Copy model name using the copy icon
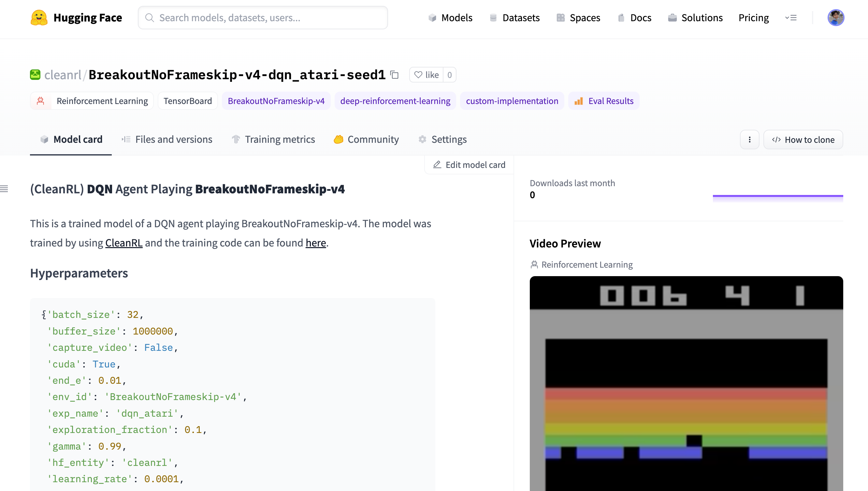The image size is (868, 491). [x=394, y=75]
